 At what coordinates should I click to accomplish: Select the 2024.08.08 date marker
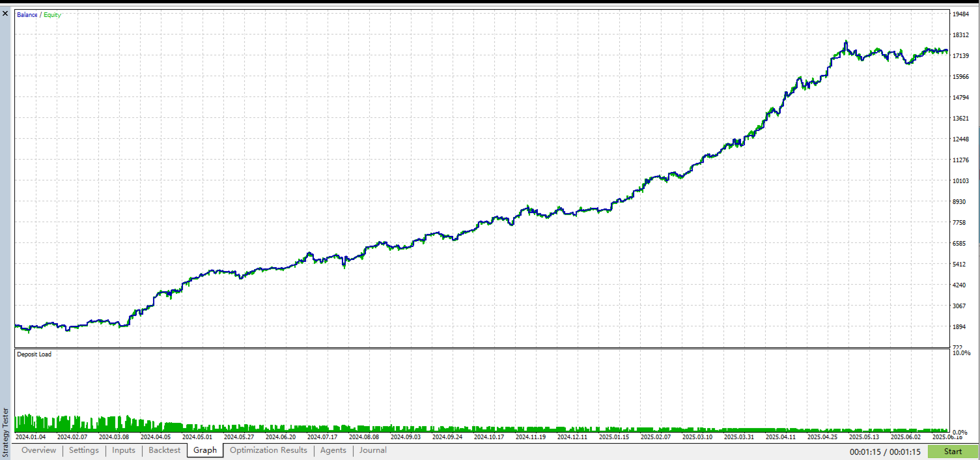click(364, 437)
